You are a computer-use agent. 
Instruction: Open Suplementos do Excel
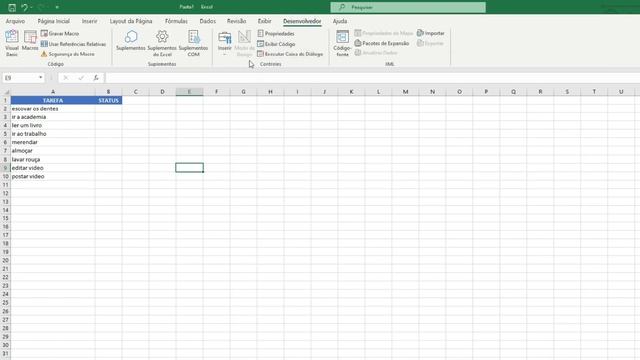[162, 43]
